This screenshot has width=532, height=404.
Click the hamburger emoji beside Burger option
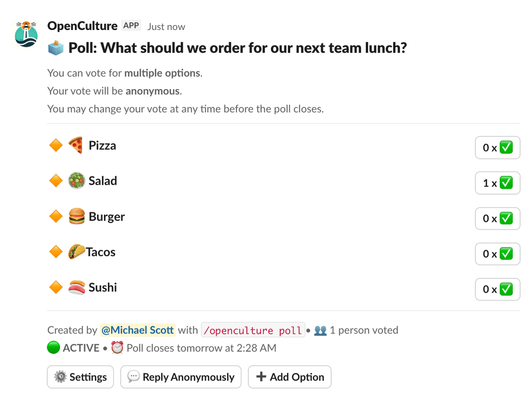click(75, 216)
